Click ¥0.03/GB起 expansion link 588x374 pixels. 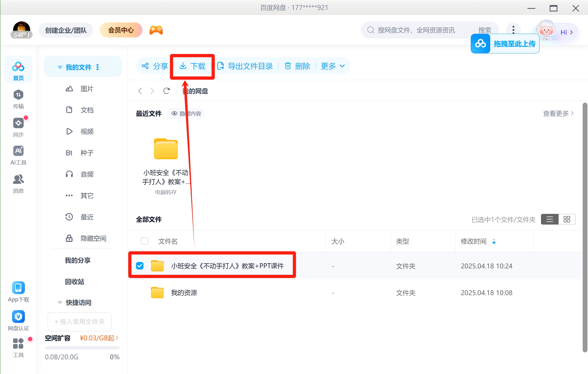click(x=99, y=338)
